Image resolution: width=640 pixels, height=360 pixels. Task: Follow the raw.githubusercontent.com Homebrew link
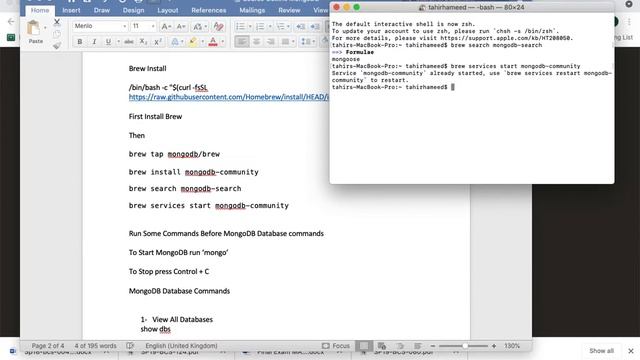click(229, 97)
